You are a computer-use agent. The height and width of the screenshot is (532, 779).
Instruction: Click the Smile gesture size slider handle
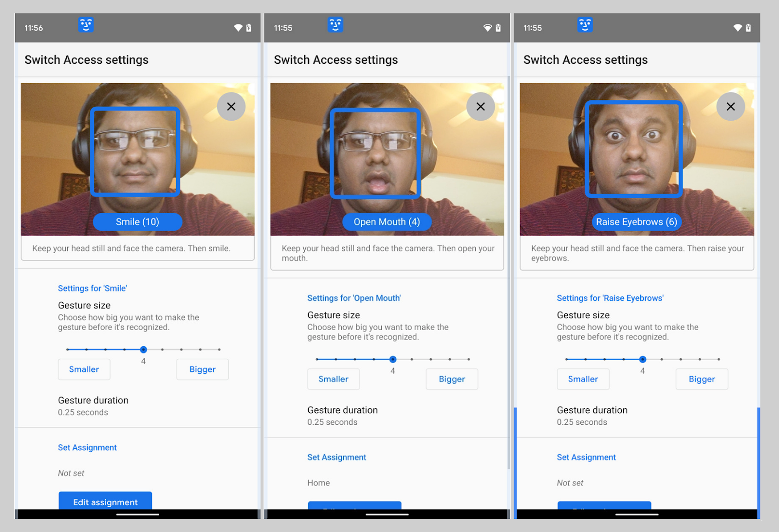coord(143,349)
